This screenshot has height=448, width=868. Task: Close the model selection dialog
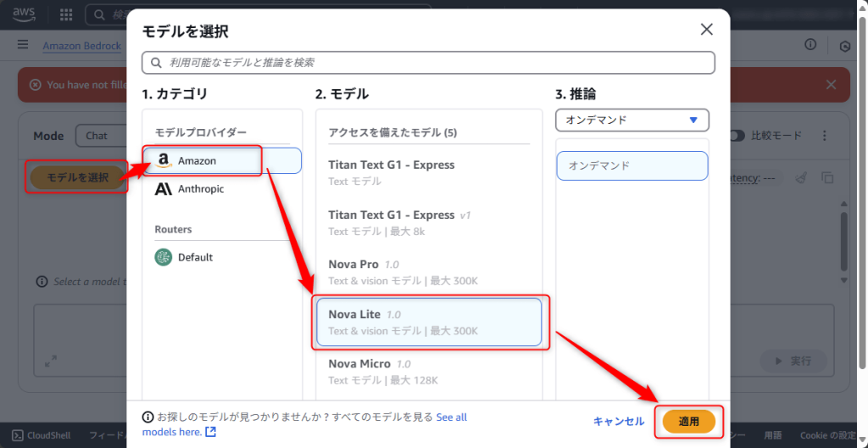tap(706, 30)
